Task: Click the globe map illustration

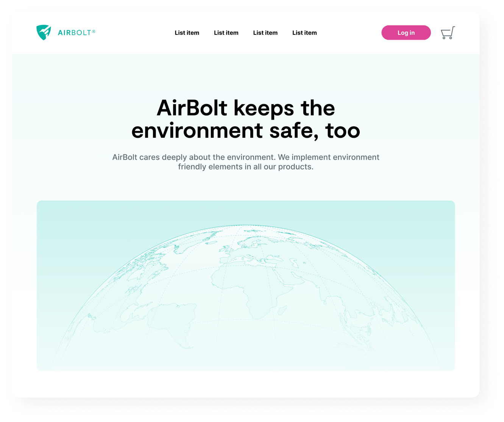Action: point(246,286)
